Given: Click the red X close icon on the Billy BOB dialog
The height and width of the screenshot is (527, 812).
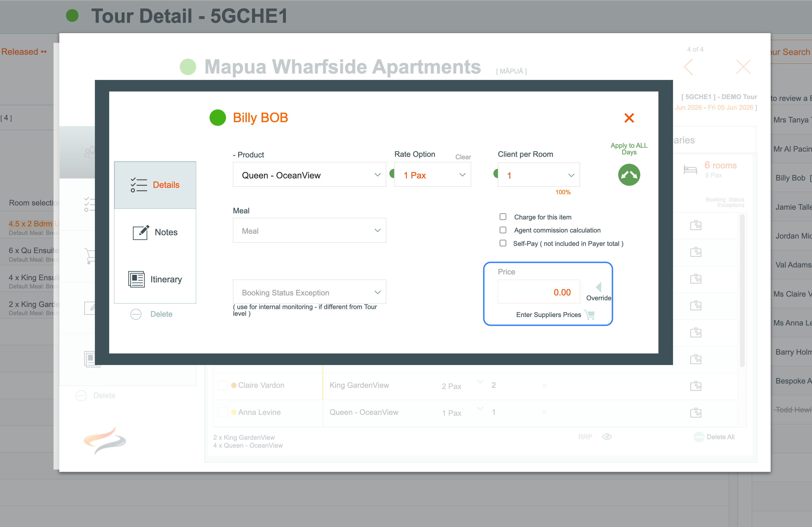Looking at the screenshot, I should pyautogui.click(x=629, y=118).
